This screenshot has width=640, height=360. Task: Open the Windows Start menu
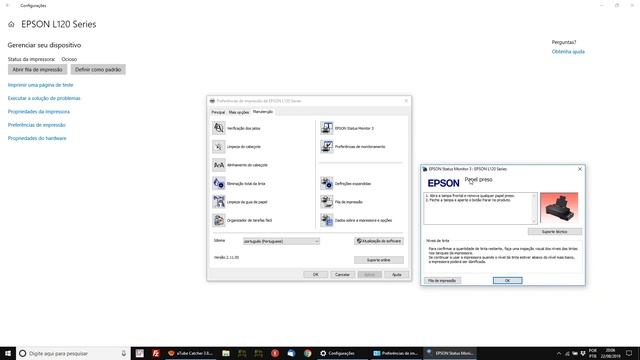point(8,353)
